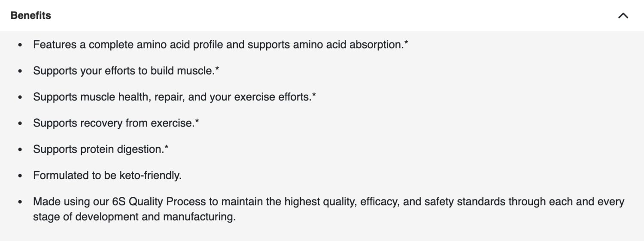Click the development and manufacturing text line

(x=134, y=217)
